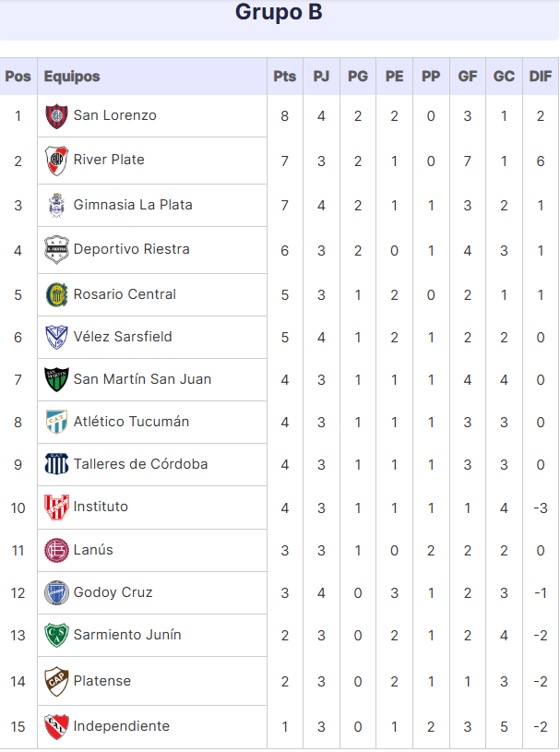Image resolution: width=560 pixels, height=752 pixels.
Task: Select the Equipos column header
Action: point(72,77)
